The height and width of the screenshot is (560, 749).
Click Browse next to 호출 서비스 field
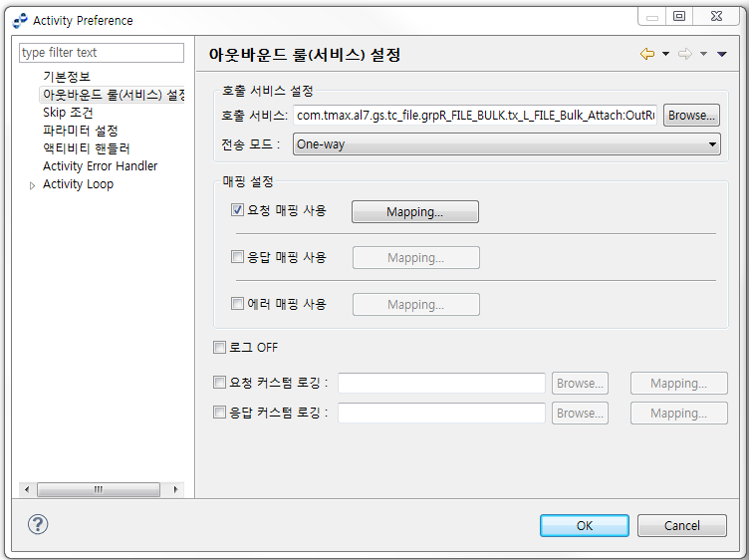[691, 116]
